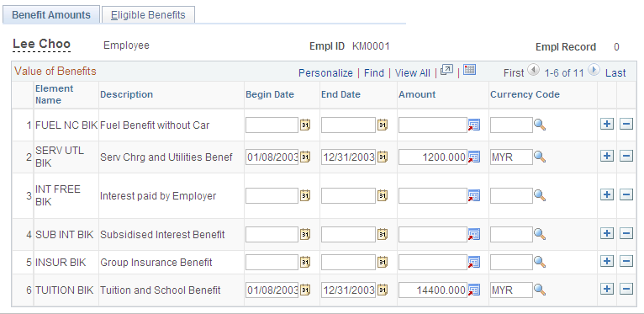
Task: Delete the FUEL NC BIK row
Action: tap(626, 124)
